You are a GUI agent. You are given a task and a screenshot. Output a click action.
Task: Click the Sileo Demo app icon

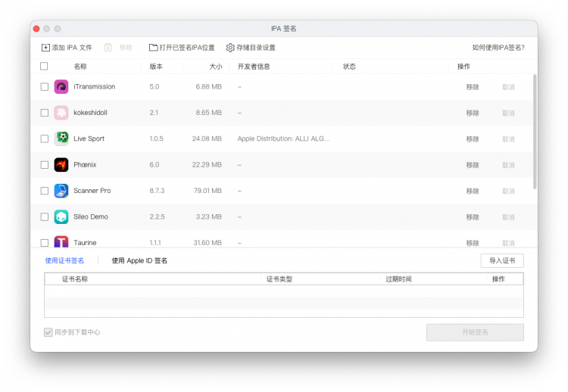tap(61, 217)
